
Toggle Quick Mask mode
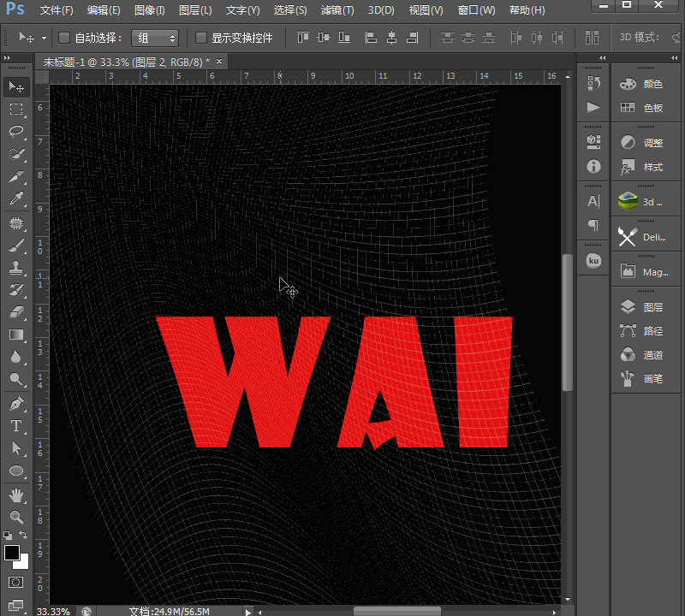pyautogui.click(x=16, y=582)
